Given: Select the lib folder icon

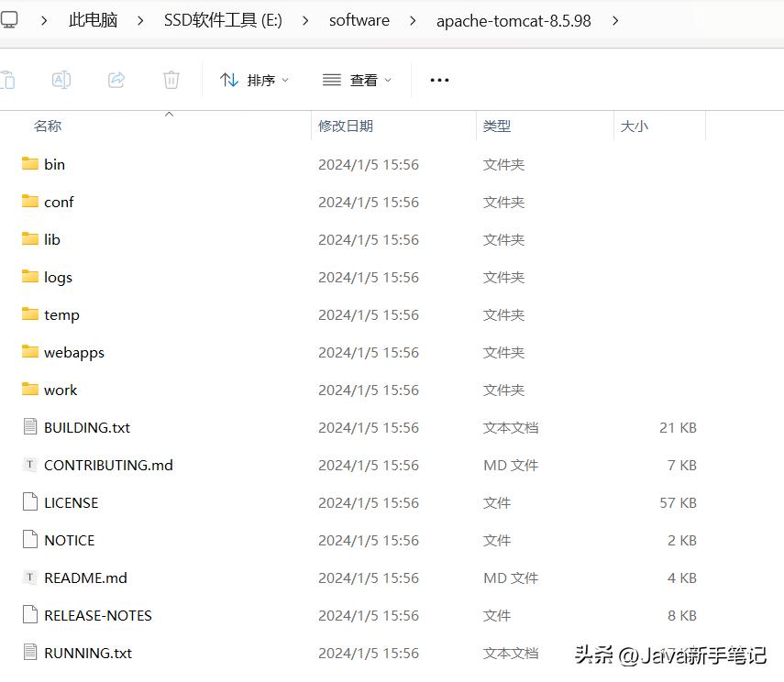Looking at the screenshot, I should (x=30, y=238).
